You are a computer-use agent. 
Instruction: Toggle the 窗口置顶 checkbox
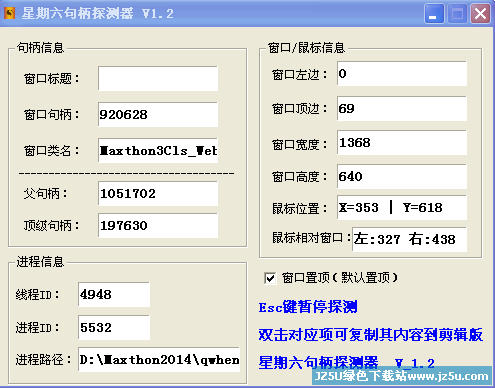[270, 278]
